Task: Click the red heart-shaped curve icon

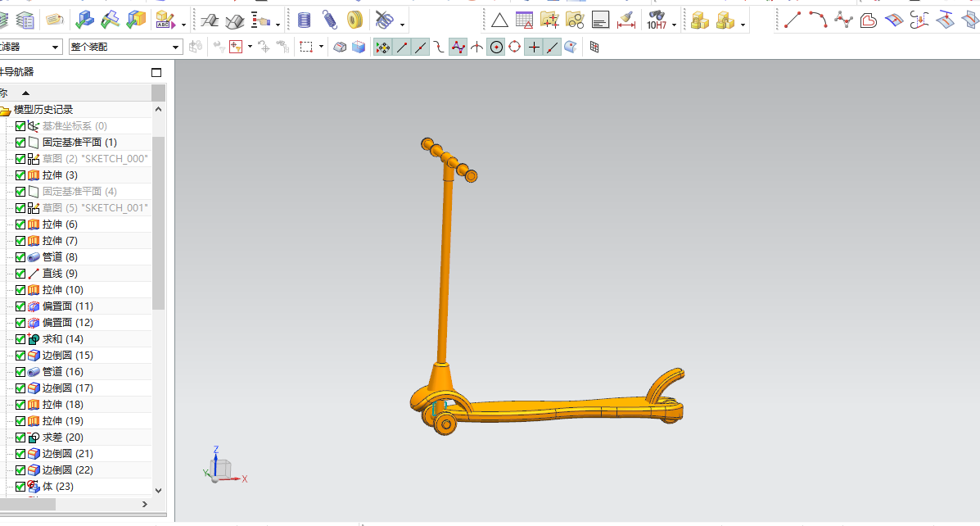Action: pyautogui.click(x=868, y=20)
